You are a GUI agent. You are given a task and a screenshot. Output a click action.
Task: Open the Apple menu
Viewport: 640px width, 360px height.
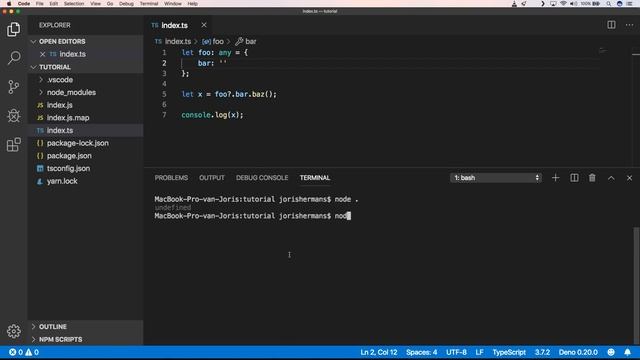(9, 3)
